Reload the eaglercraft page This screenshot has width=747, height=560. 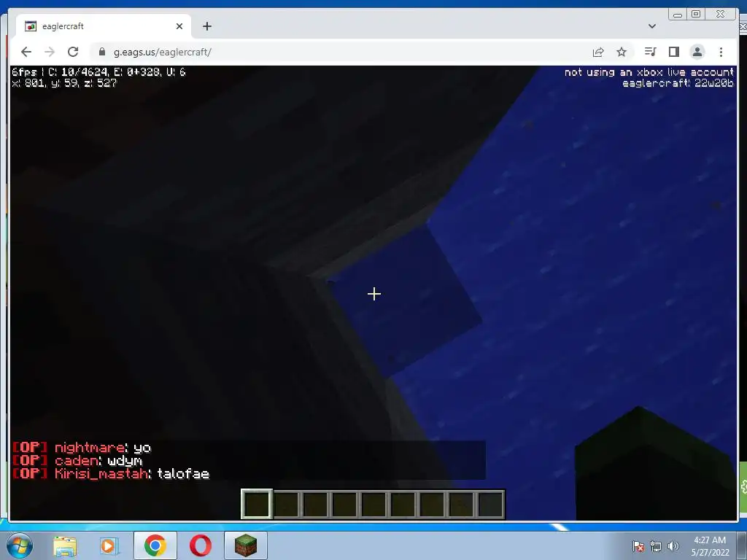point(73,52)
